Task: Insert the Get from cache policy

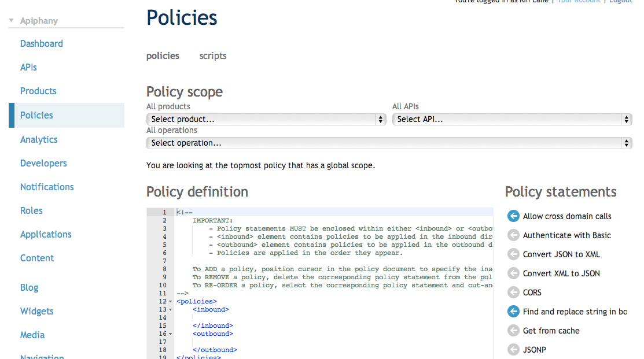Action: (x=513, y=330)
